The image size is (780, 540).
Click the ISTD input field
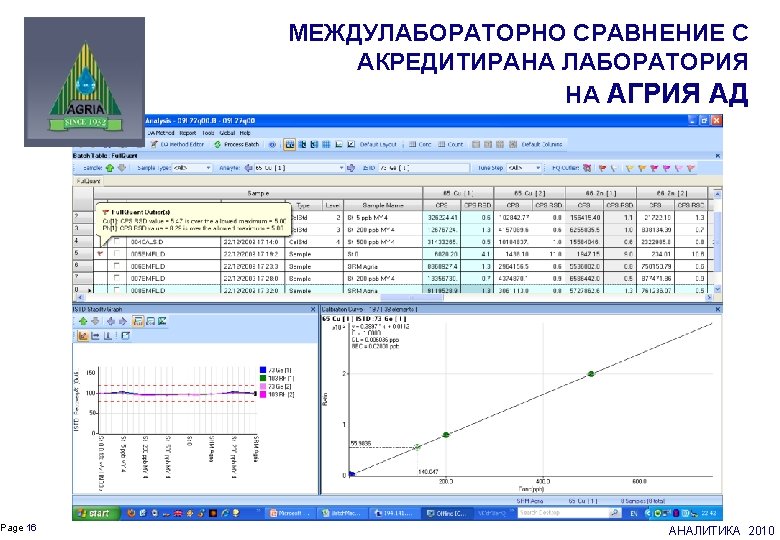pyautogui.click(x=423, y=168)
